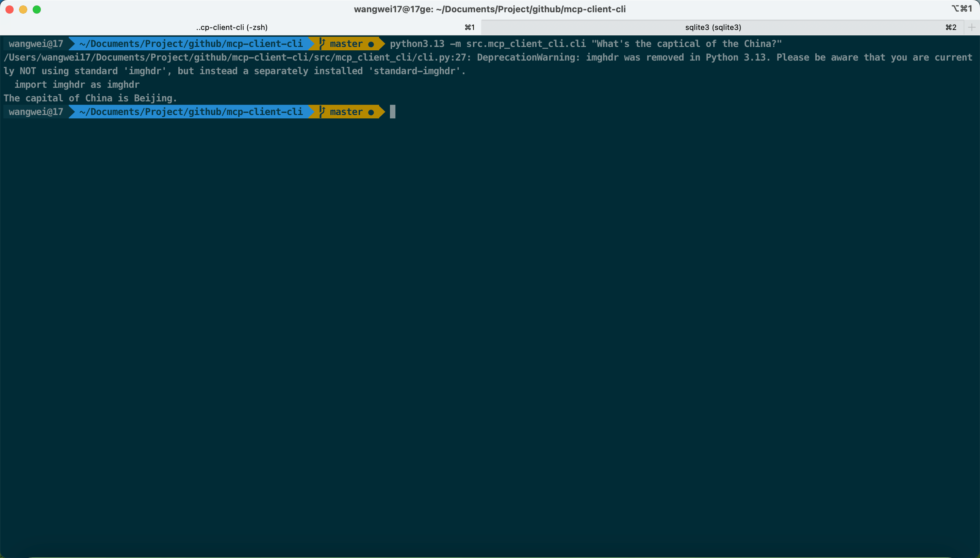Open a new tab with plus button
The height and width of the screenshot is (558, 980).
(971, 27)
